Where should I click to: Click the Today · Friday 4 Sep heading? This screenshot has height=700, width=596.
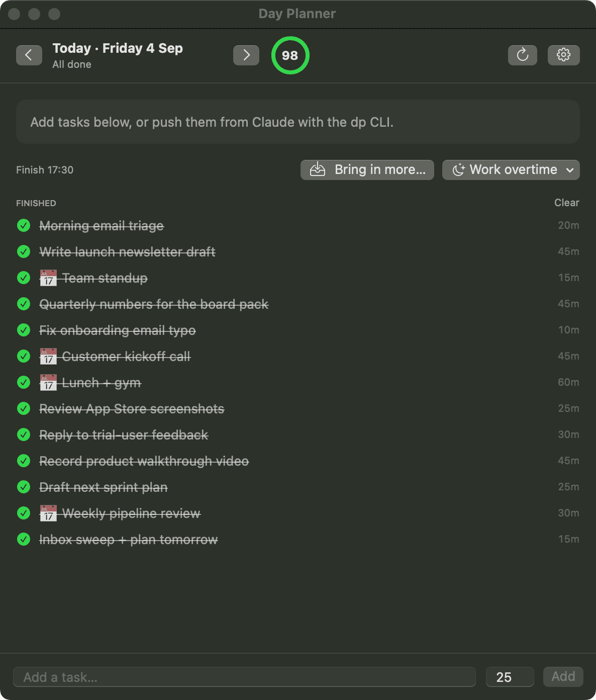118,48
